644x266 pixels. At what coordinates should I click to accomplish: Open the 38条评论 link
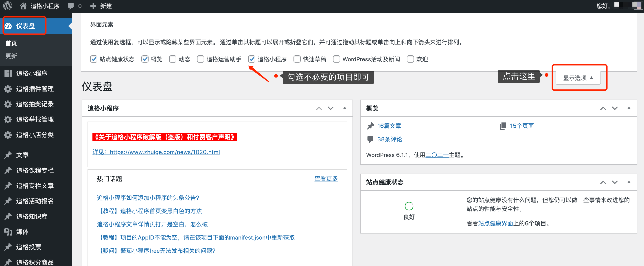[x=390, y=139]
